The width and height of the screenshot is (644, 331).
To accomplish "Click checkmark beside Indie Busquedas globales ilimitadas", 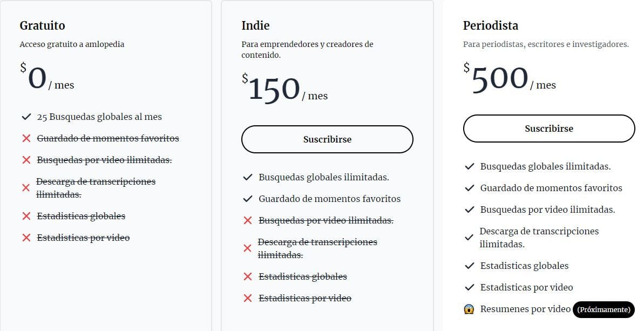I will (248, 177).
